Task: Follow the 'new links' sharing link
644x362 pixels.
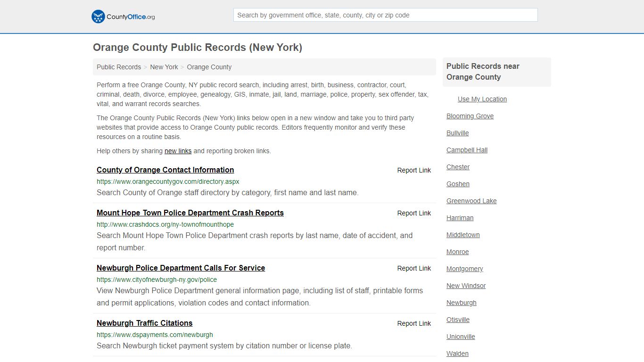Action: pos(178,151)
